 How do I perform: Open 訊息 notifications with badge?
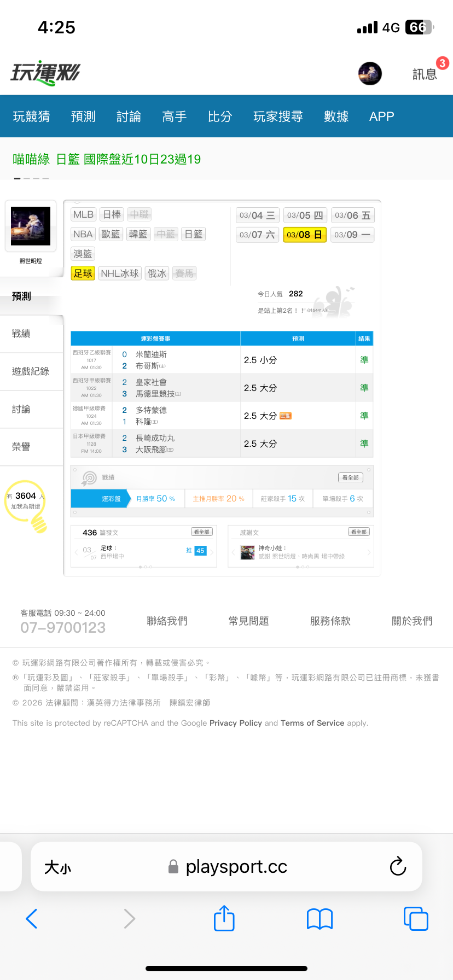pos(425,74)
